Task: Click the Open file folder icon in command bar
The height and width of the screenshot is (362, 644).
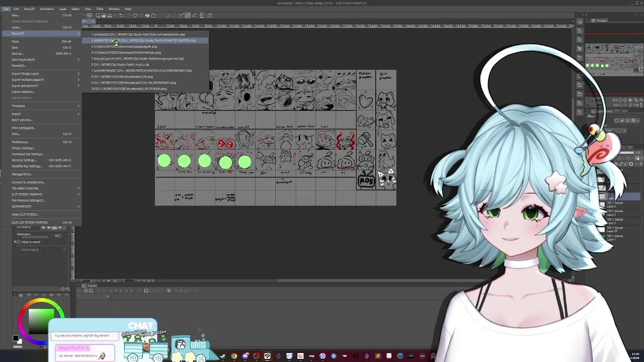Action: pos(104,15)
